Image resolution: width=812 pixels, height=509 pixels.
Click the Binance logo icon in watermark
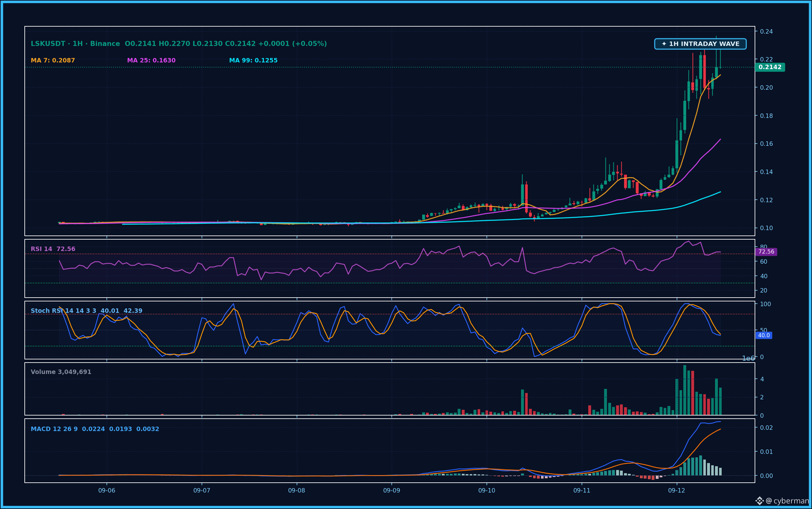point(759,501)
